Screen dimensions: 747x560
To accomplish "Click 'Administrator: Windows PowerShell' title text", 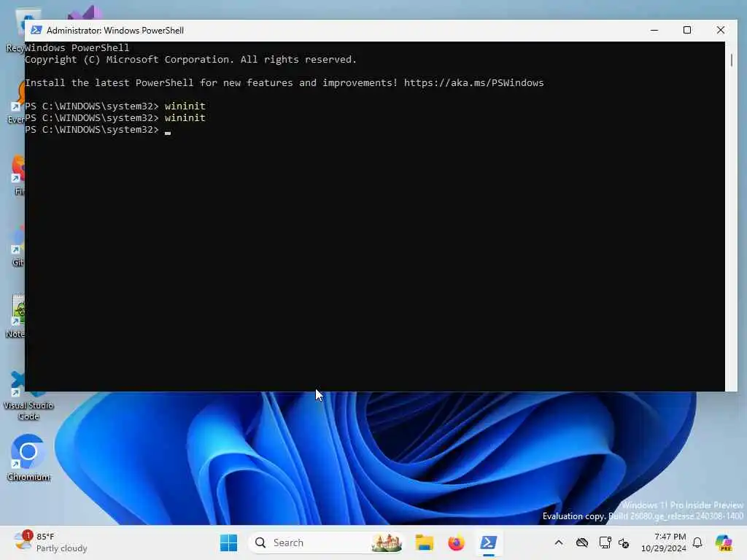I will [115, 31].
